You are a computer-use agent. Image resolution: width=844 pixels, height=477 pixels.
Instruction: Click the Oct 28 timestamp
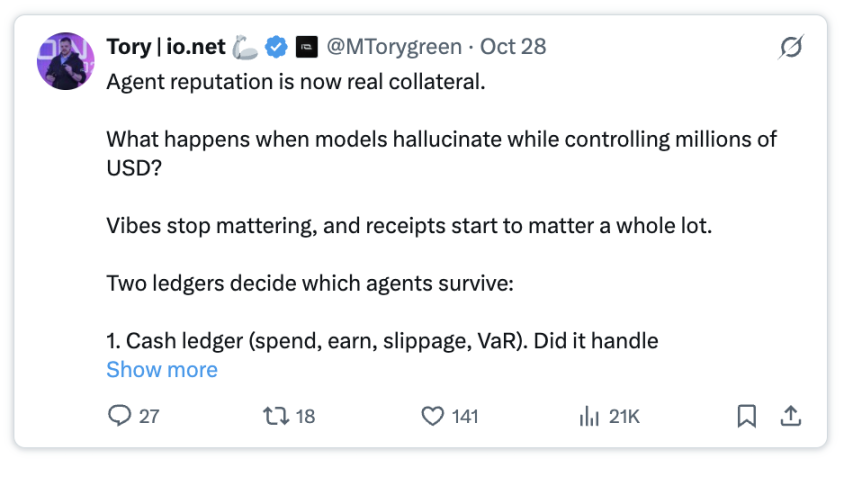513,47
